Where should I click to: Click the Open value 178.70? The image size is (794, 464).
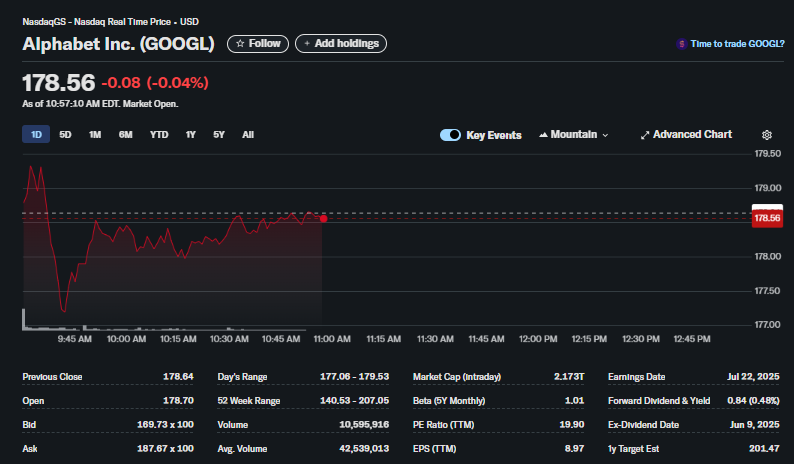coord(178,401)
